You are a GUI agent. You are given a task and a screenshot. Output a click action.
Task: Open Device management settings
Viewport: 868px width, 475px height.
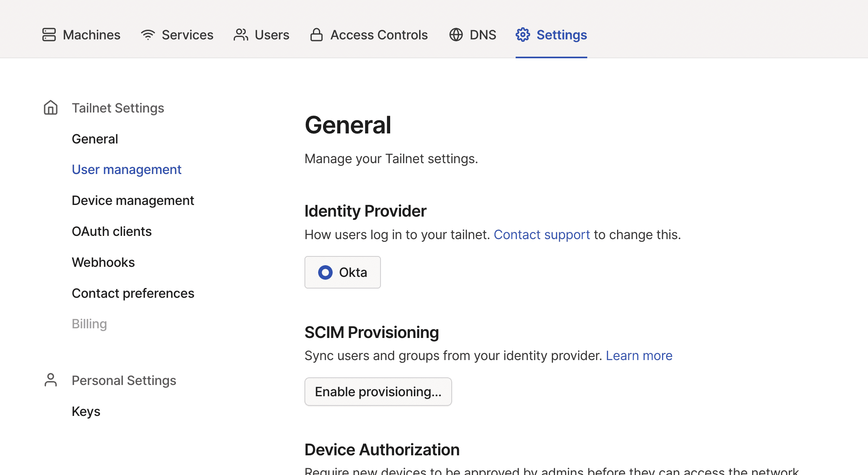(x=133, y=200)
